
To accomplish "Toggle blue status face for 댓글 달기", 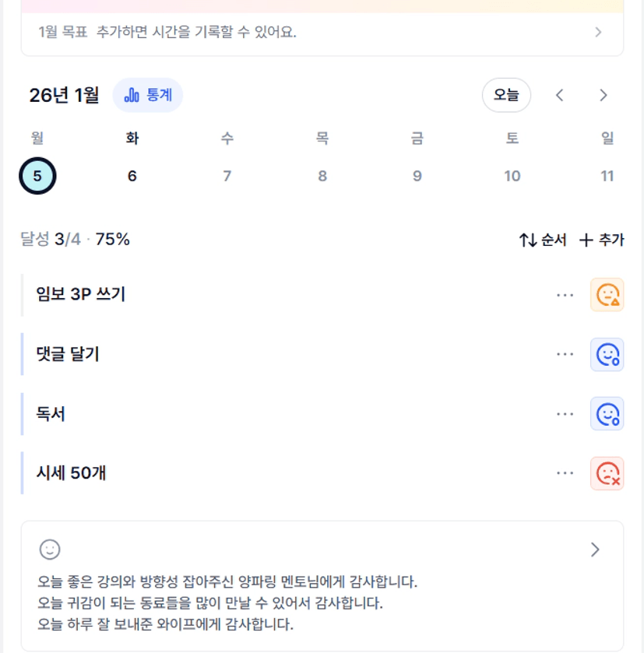I will click(607, 355).
